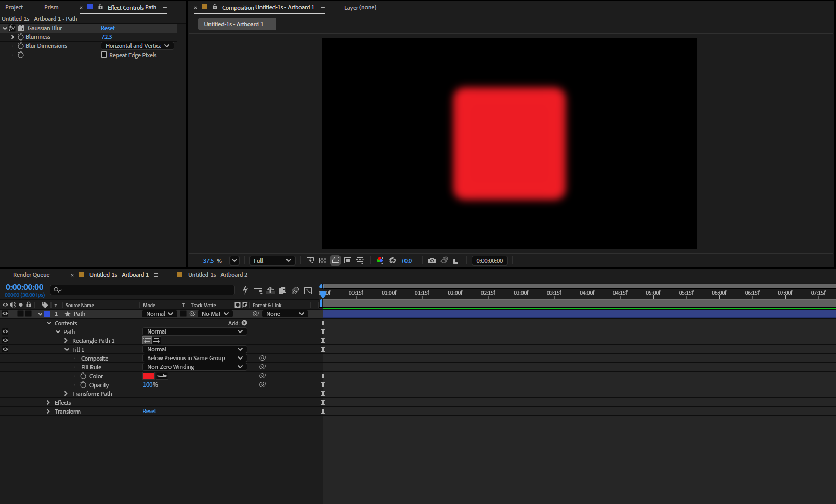The height and width of the screenshot is (504, 836).
Task: Toggle visibility of Rectangle Path 1
Action: [x=5, y=340]
